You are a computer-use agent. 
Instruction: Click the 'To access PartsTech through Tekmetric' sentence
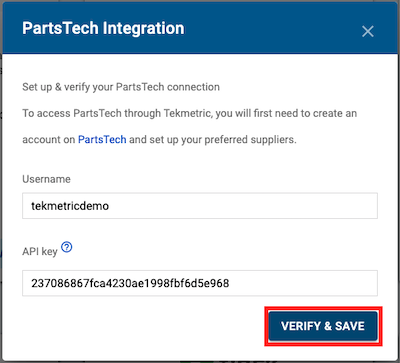tap(190, 113)
